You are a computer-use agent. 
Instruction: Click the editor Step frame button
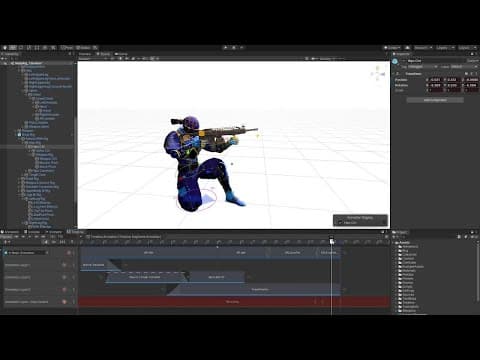pyautogui.click(x=242, y=48)
